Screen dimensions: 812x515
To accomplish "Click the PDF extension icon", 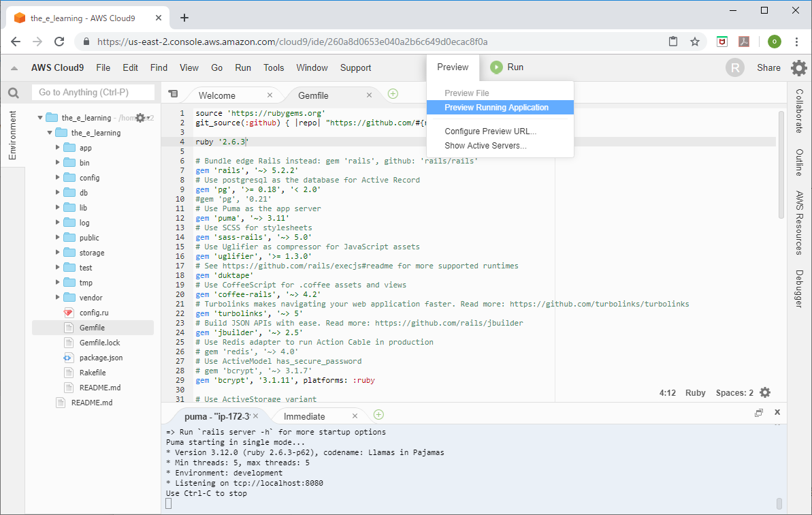I will tap(744, 42).
